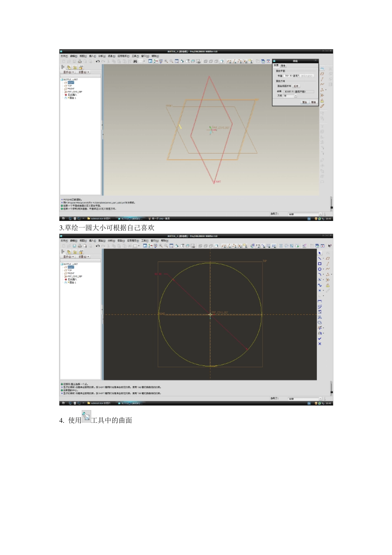This screenshot has width=392, height=555.
Task: Click the datum axis tool in the right toolbar
Action: coord(322,79)
